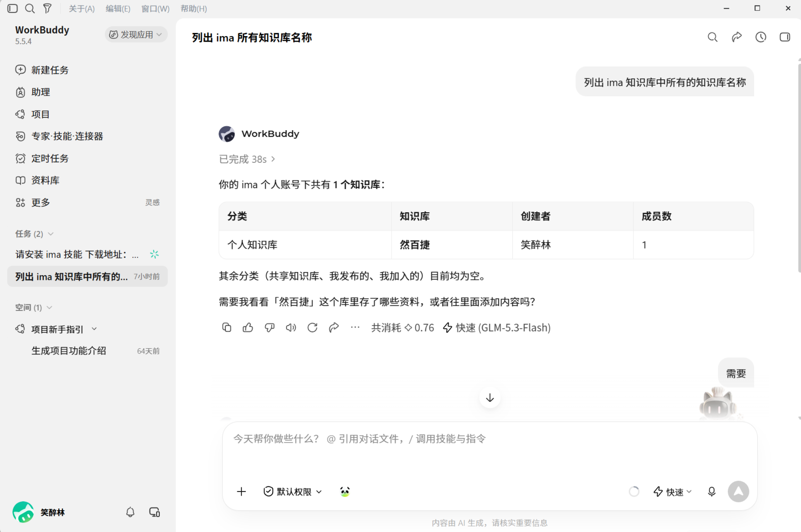Screen dimensions: 801x532
Task: Click the filter funnel icon in title bar
Action: [47, 8]
